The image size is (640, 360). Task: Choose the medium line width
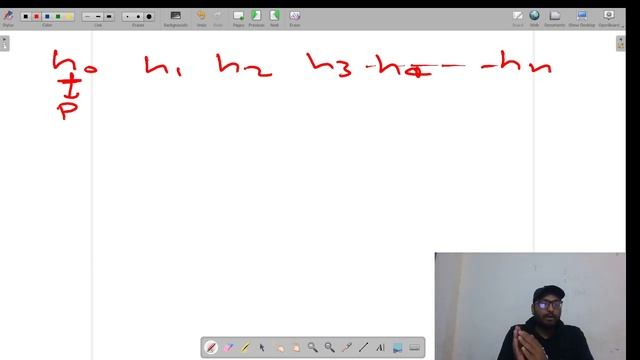(98, 17)
